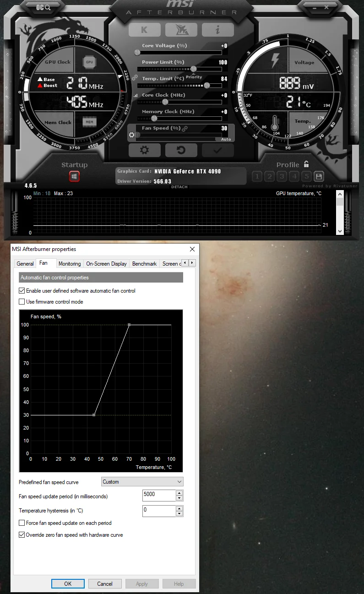This screenshot has height=594, width=364.
Task: Click the save profile floppy icon
Action: click(x=319, y=176)
